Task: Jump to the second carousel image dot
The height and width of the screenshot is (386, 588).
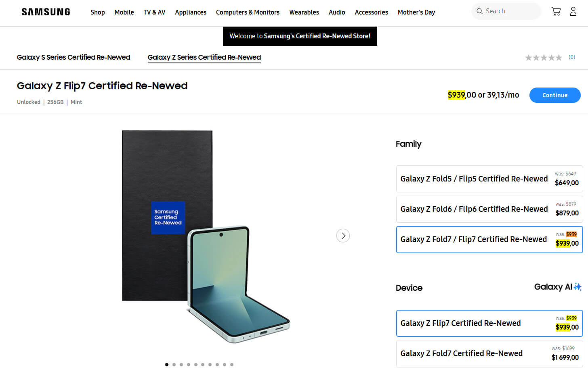Action: (174, 365)
